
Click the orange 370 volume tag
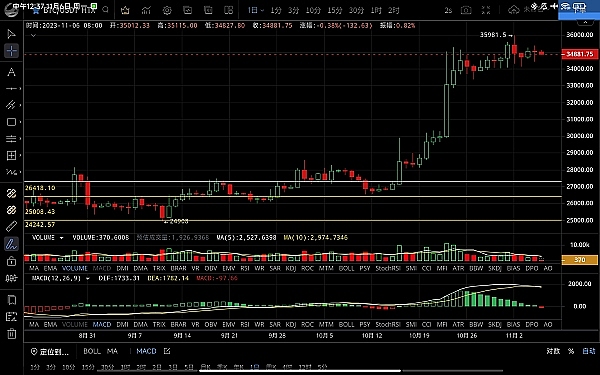[x=579, y=260]
